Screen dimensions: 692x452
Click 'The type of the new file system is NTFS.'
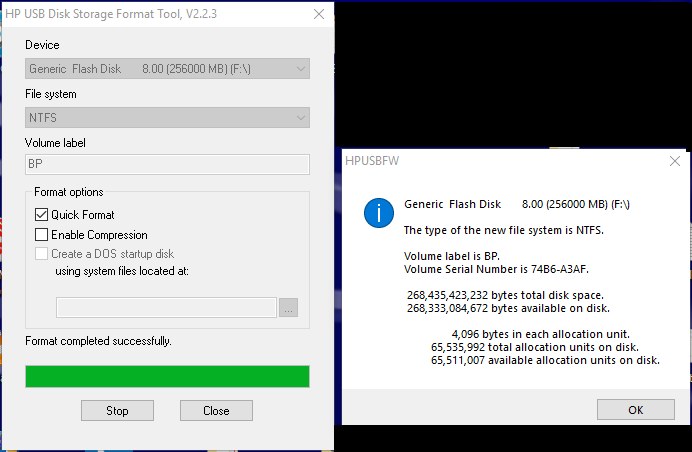[x=504, y=230]
